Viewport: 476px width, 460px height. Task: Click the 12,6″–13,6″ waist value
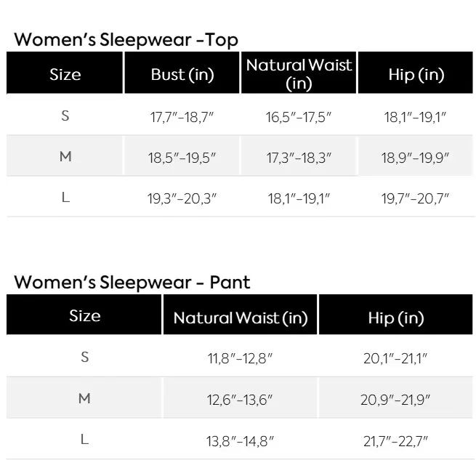point(241,399)
